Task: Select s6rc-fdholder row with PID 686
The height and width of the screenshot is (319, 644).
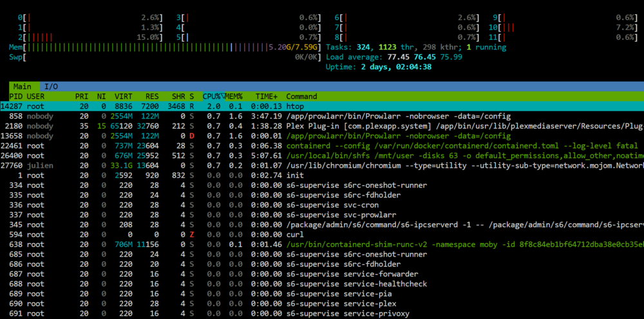Action: click(x=322, y=264)
